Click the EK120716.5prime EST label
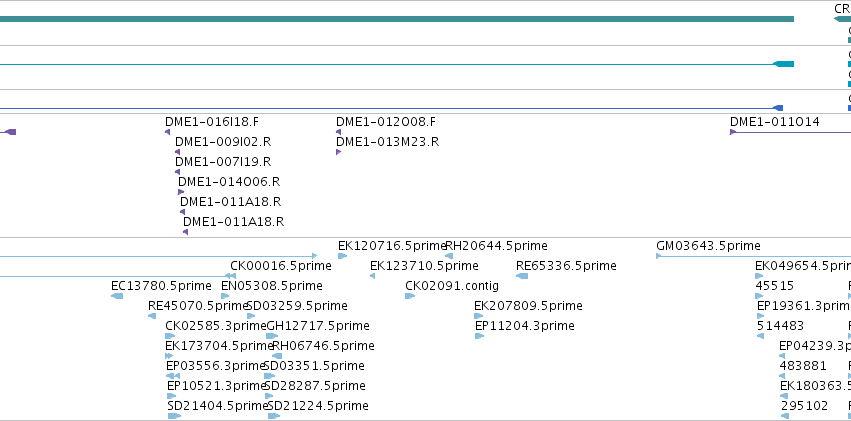Screen dimensions: 851x421 (392, 246)
